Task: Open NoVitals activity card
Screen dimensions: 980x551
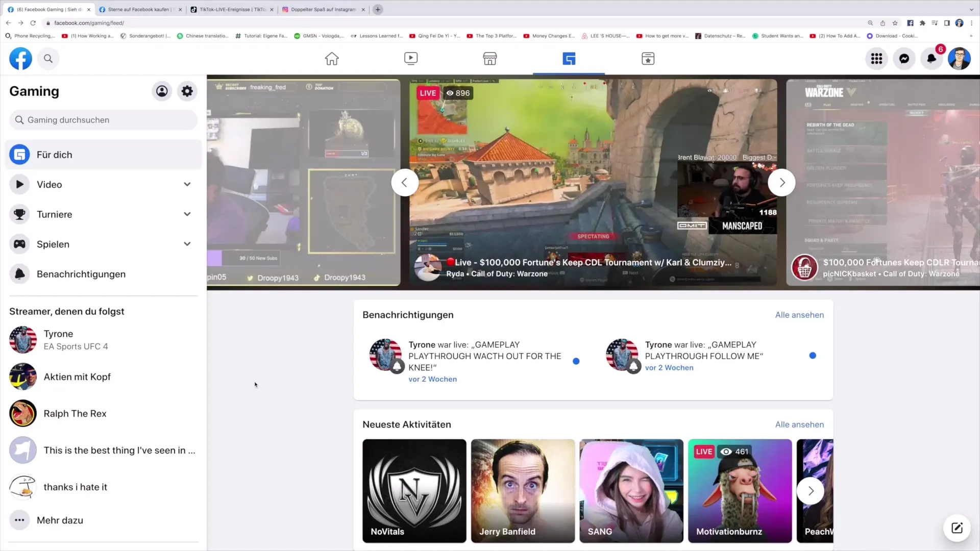Action: tap(414, 491)
